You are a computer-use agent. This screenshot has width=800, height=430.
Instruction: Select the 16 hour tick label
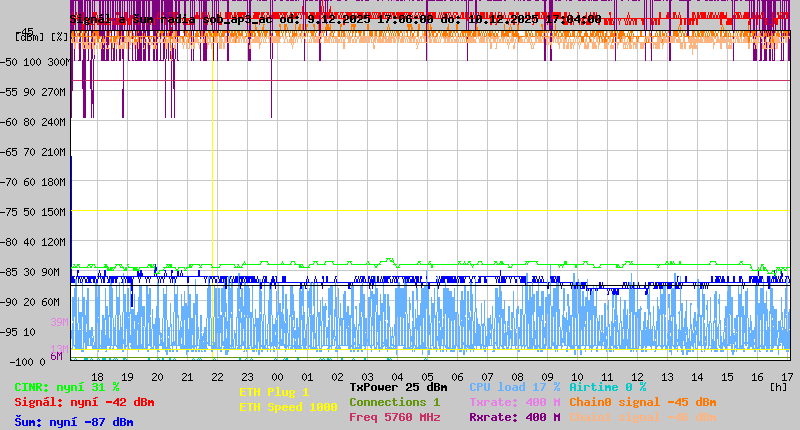757,377
